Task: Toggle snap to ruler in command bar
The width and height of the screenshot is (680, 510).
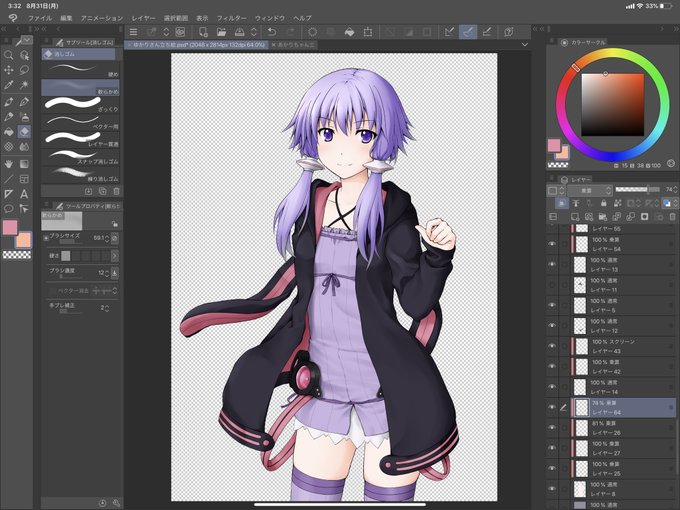Action: point(449,32)
